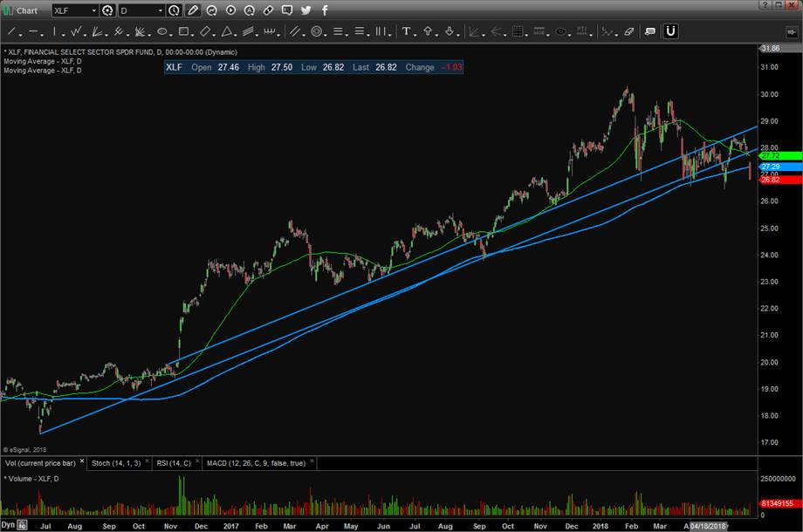Click the symbol link chain icon

268,10
